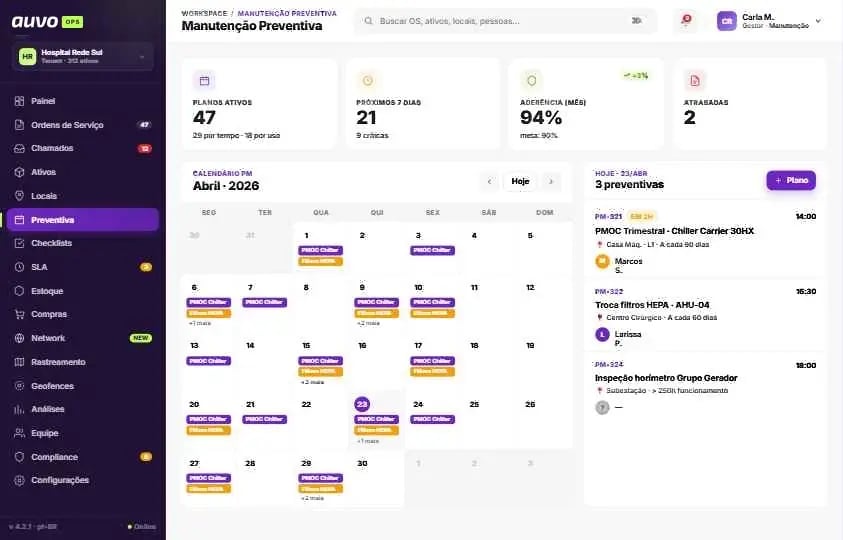Select the Preventiva menu item
The image size is (843, 540).
[83, 219]
